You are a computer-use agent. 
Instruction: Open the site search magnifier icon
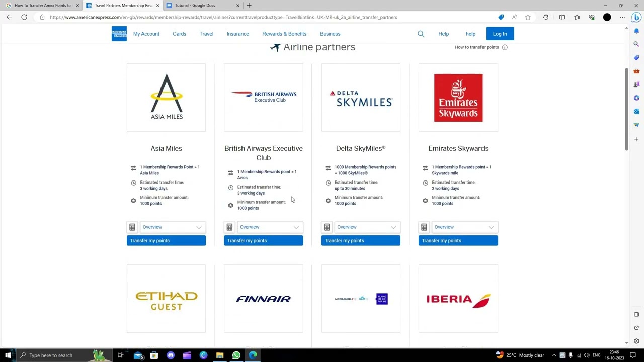point(421,34)
